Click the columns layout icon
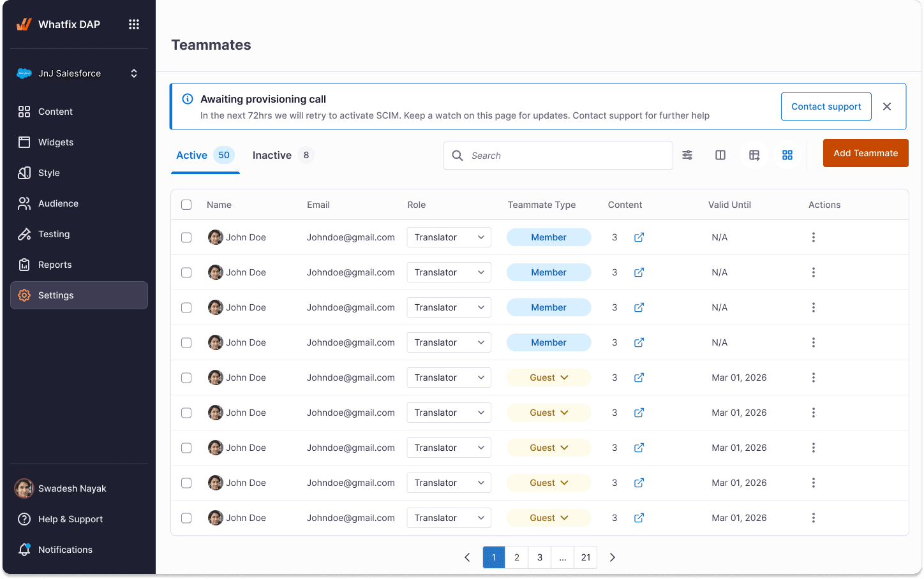The image size is (924, 579). tap(720, 155)
